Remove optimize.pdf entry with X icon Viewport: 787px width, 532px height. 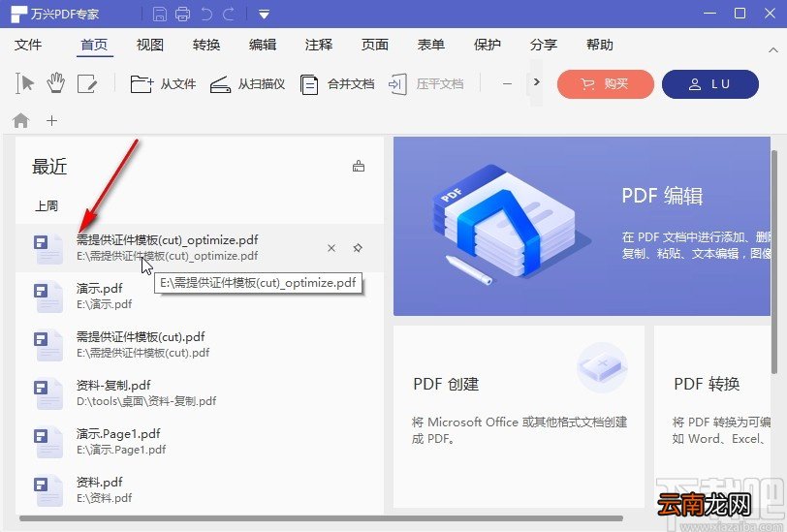pos(331,248)
